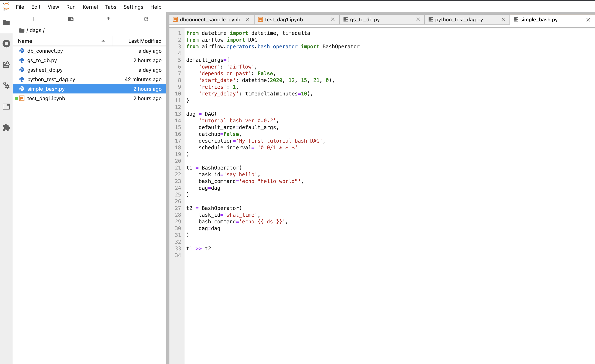Navigate to the root folder icon in breadcrumb
Screen dimensions: 595x364
22,30
